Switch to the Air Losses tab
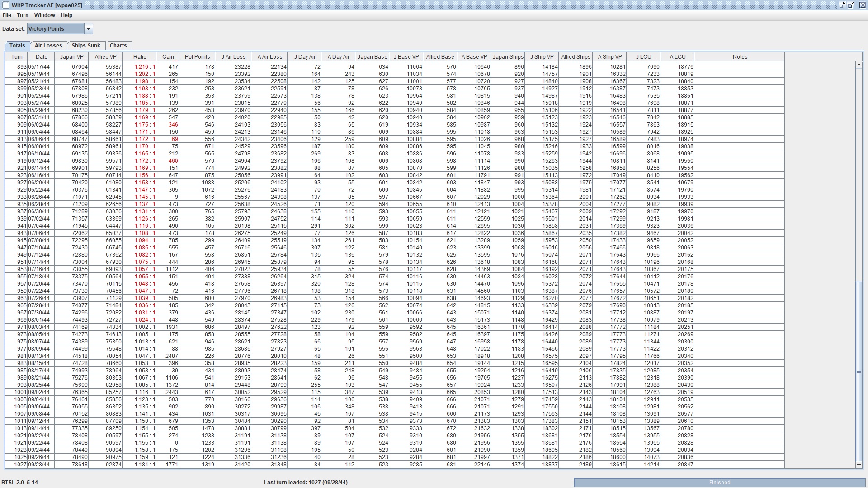 48,46
